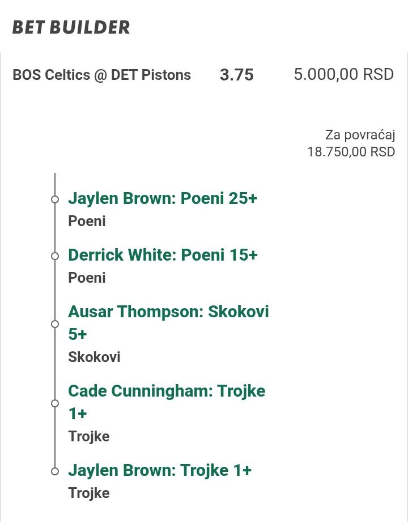Tap the Za povraćaj label
408x532 pixels.
[x=360, y=135]
